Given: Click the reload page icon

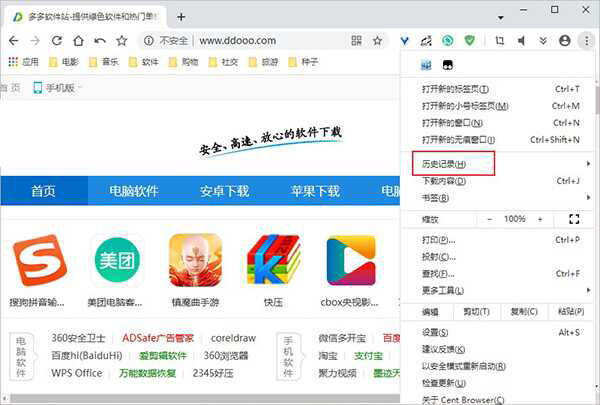Looking at the screenshot, I should pos(57,41).
